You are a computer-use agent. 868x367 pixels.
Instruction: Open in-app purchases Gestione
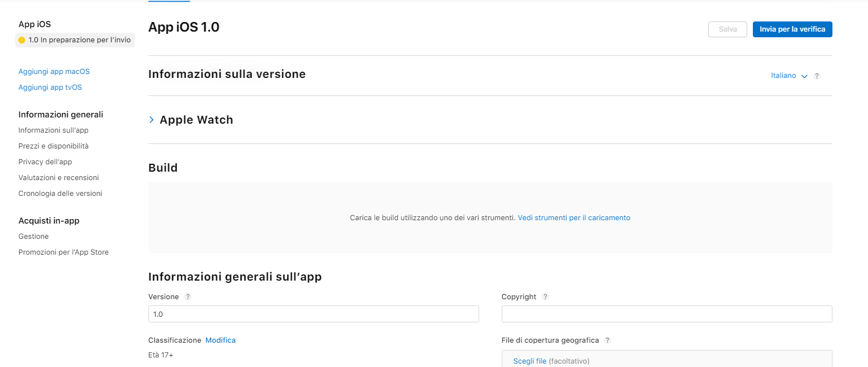33,237
